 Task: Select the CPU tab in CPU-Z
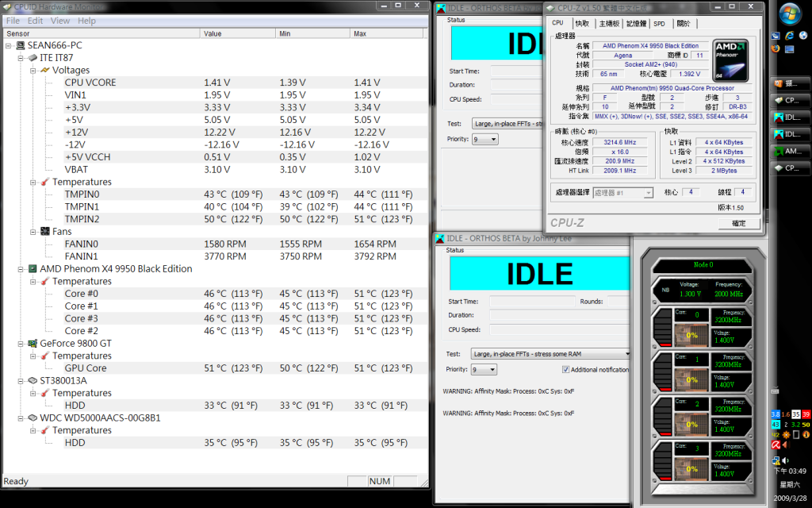(557, 23)
